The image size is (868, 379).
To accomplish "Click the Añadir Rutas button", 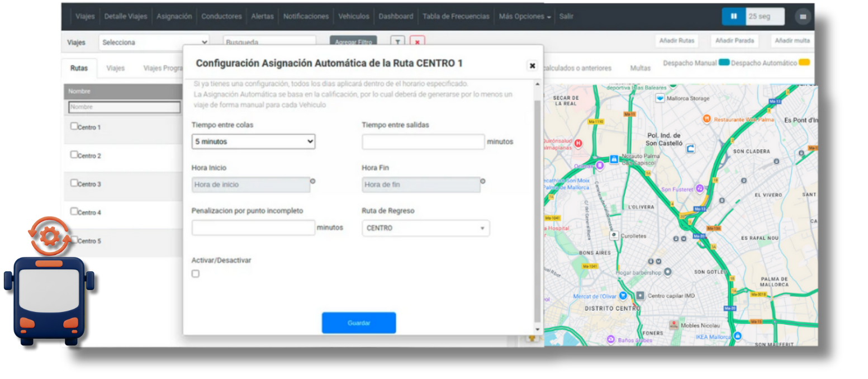I will [x=676, y=41].
